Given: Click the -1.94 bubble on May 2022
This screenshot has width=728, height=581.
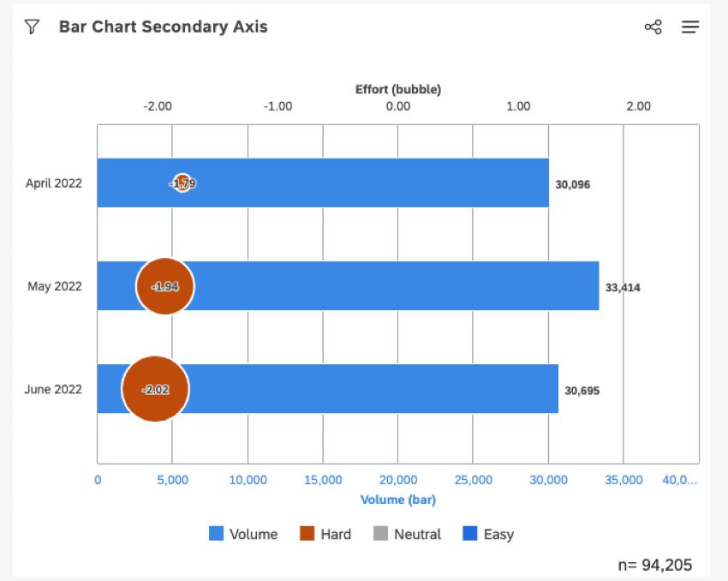Looking at the screenshot, I should click(165, 286).
